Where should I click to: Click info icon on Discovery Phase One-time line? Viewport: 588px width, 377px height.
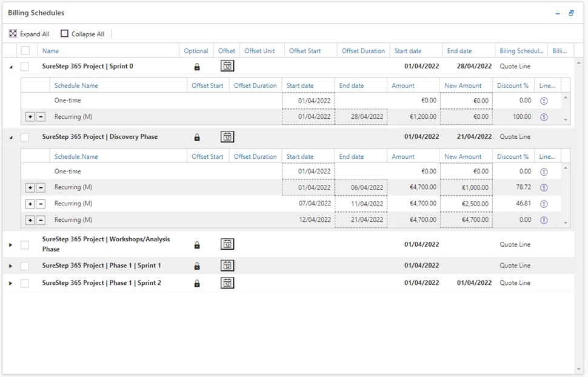(544, 172)
